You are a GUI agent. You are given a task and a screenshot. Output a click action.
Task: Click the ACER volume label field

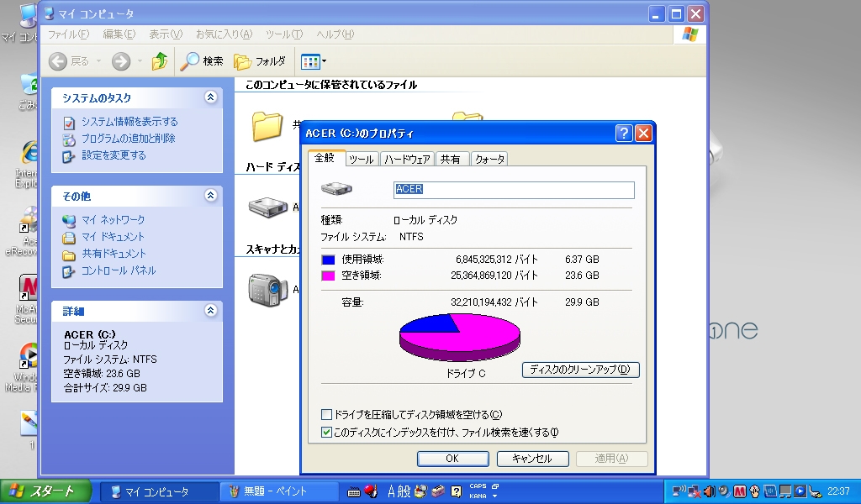(514, 190)
